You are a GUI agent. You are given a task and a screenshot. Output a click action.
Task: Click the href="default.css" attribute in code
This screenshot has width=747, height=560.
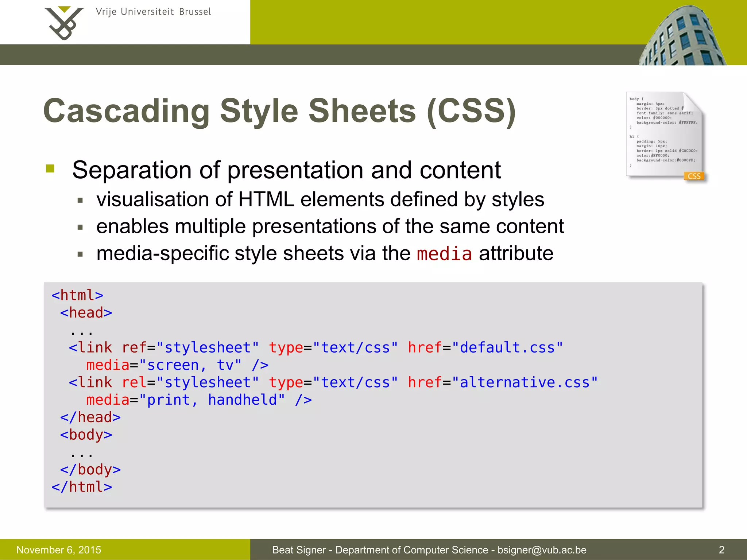click(485, 347)
